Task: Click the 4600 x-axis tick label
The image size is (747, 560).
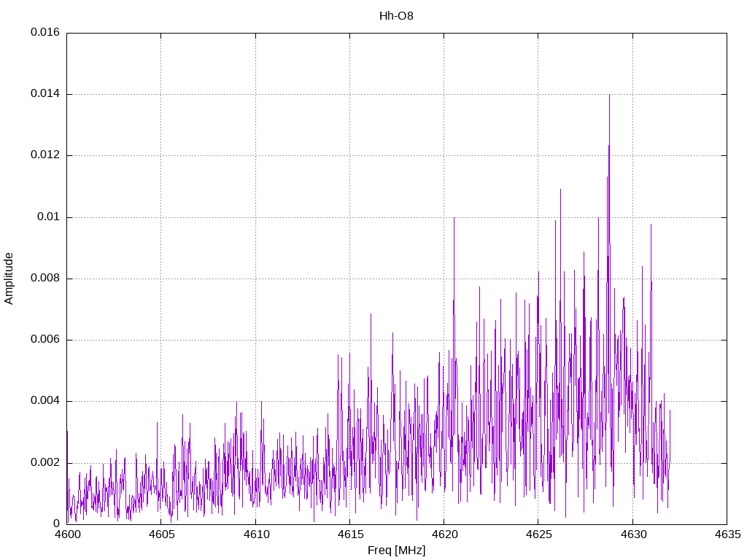Action: (x=67, y=534)
